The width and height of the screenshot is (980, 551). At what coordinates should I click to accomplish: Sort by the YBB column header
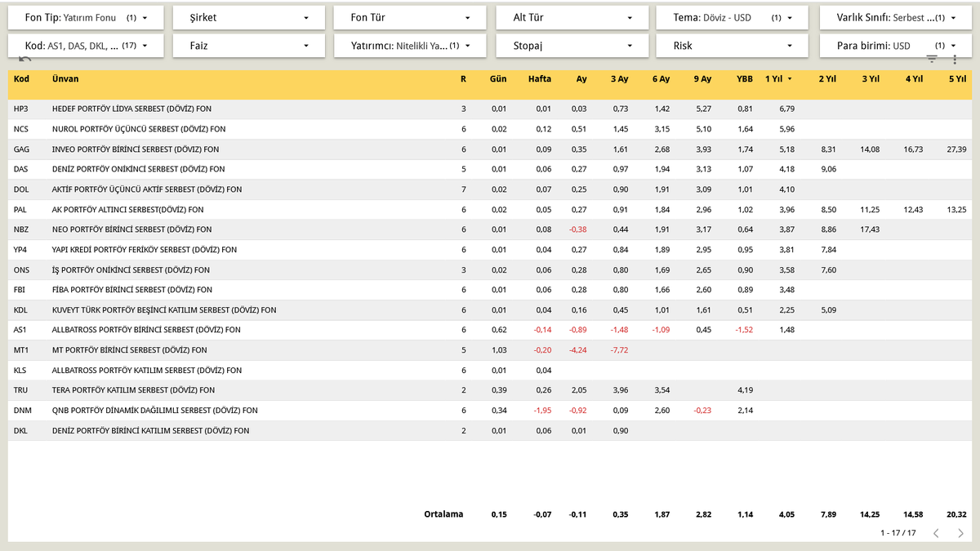pyautogui.click(x=744, y=79)
